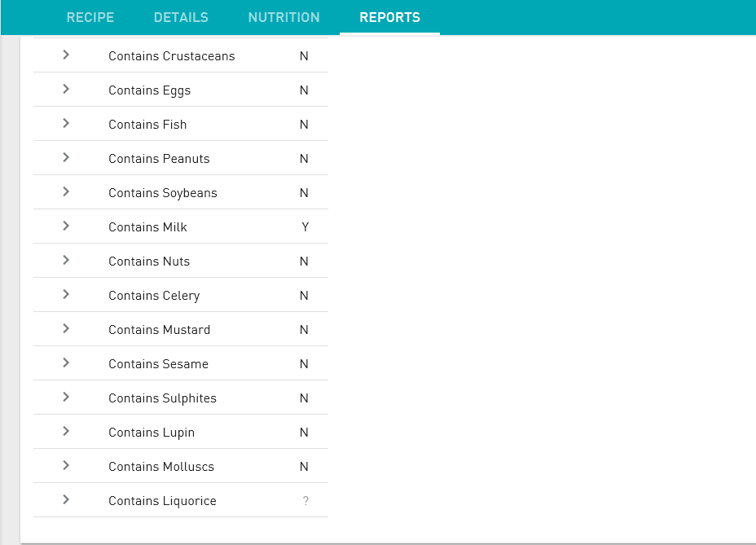
Task: Open the DETAILS tab
Action: 180,17
